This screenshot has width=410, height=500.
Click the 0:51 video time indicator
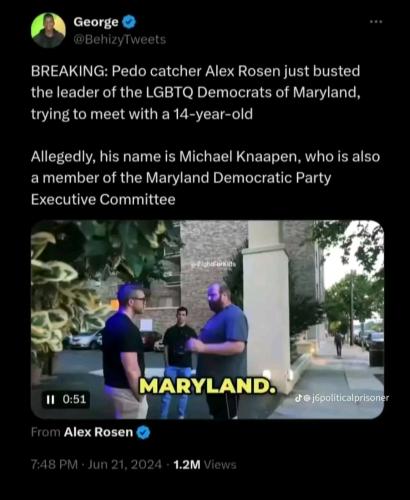click(x=74, y=399)
